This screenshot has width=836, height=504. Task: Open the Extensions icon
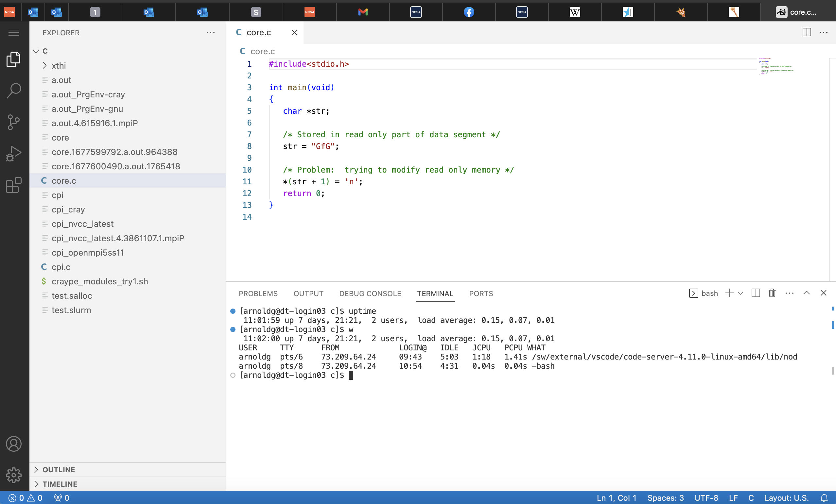[13, 185]
